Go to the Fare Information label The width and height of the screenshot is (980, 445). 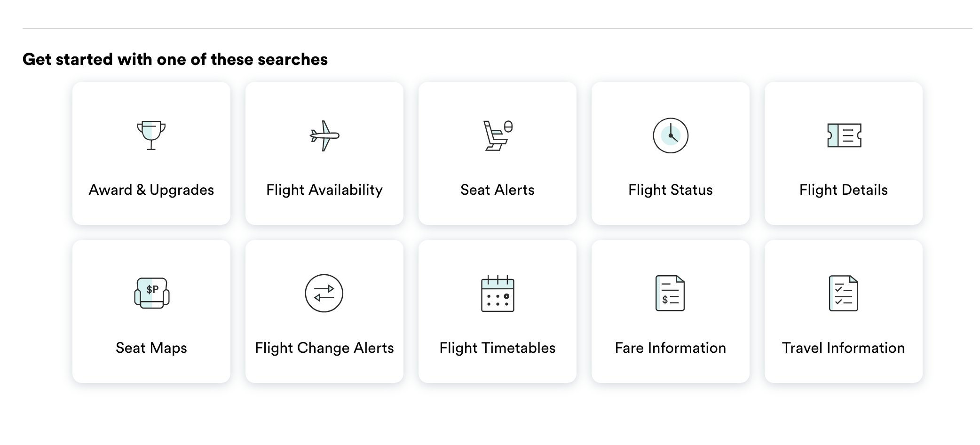(x=671, y=348)
